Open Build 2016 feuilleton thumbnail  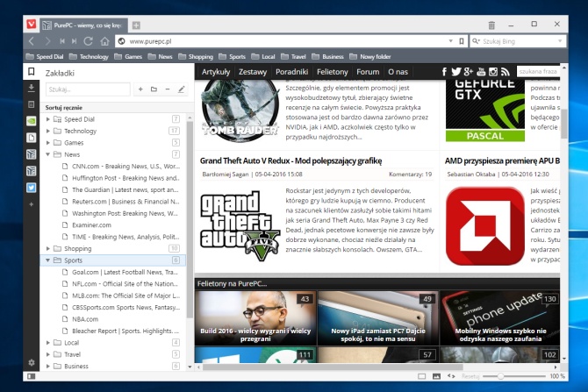[255, 317]
